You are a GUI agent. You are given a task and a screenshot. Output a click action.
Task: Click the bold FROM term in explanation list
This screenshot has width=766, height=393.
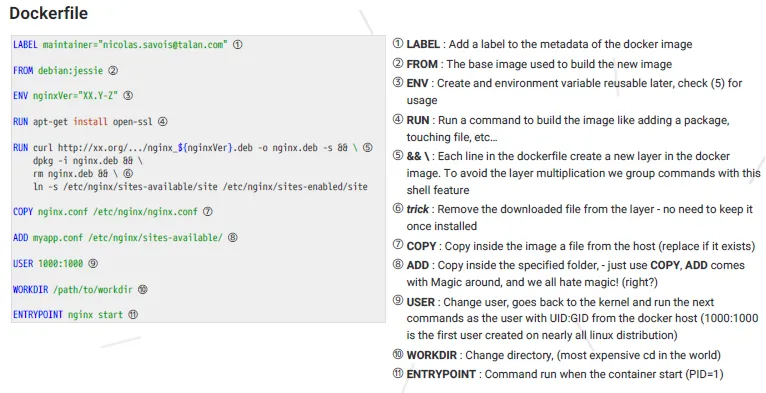pos(422,64)
